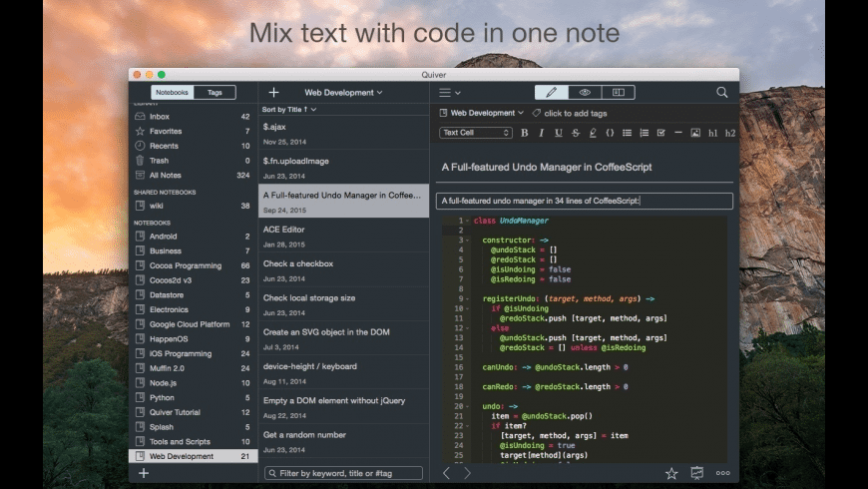The image size is (868, 489).
Task: Open the Create an SVG object note
Action: (x=343, y=339)
